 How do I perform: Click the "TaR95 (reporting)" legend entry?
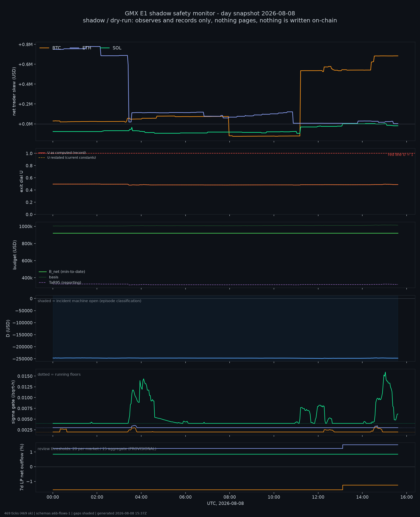65,283
